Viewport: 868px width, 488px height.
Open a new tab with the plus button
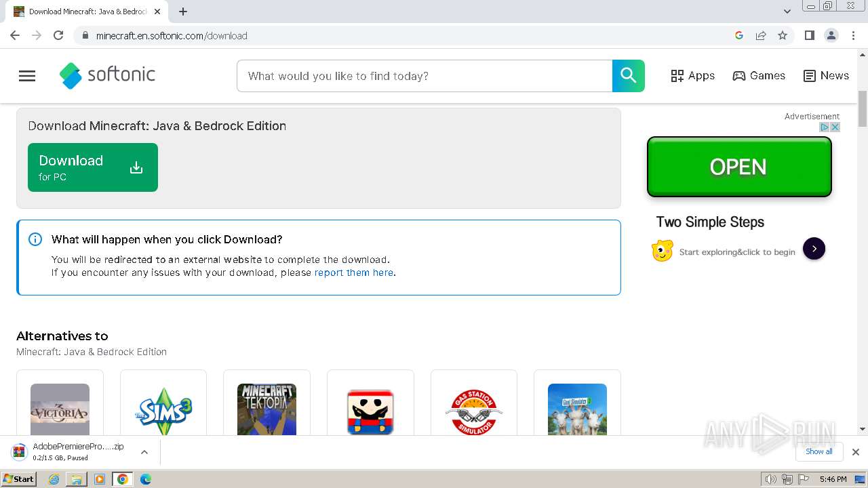coord(183,12)
